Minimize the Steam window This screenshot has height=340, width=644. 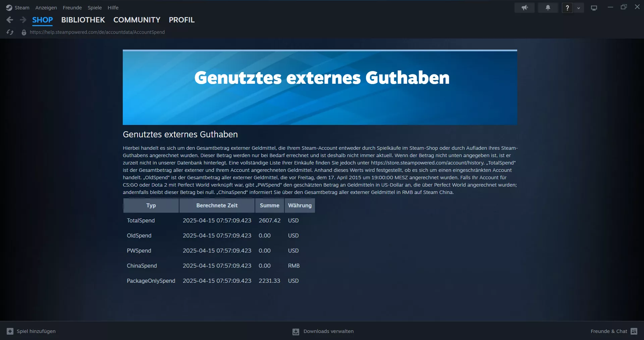(610, 7)
